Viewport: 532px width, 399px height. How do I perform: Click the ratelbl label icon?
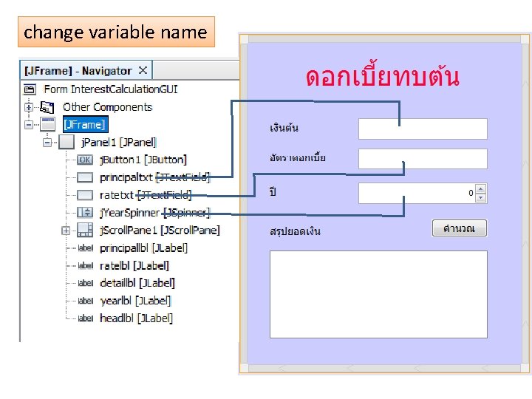(85, 266)
